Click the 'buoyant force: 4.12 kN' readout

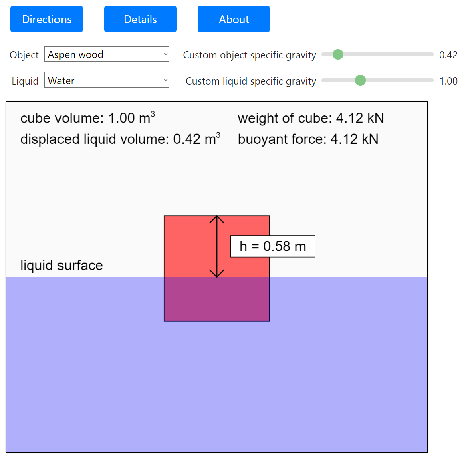point(308,139)
